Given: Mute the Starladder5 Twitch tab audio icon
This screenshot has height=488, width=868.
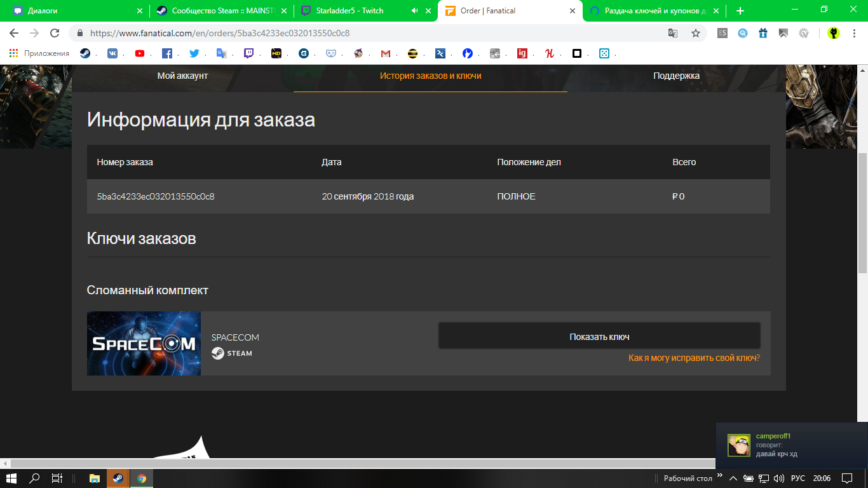Looking at the screenshot, I should [x=415, y=11].
